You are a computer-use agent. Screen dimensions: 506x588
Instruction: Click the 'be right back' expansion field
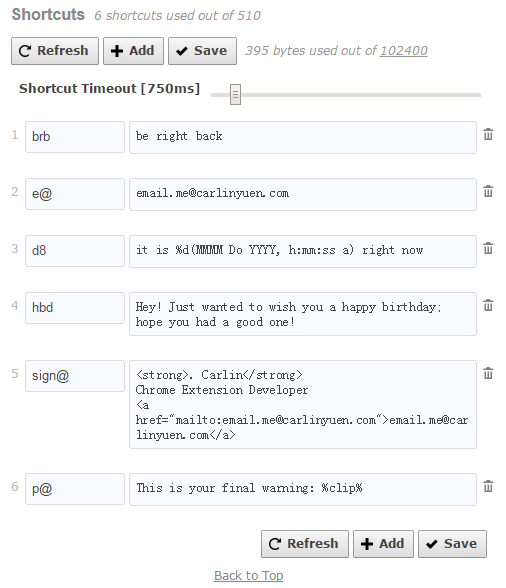(x=303, y=137)
